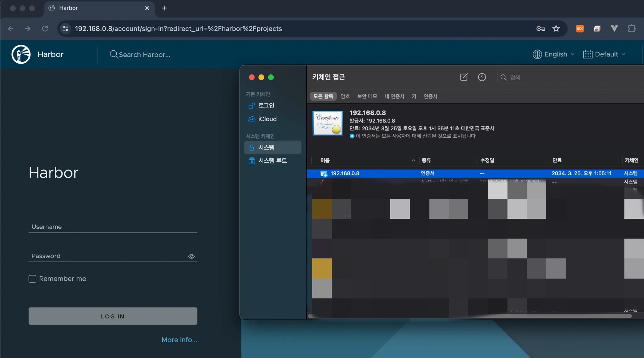This screenshot has height=358, width=644.
Task: Open the English language dropdown
Action: tap(553, 54)
